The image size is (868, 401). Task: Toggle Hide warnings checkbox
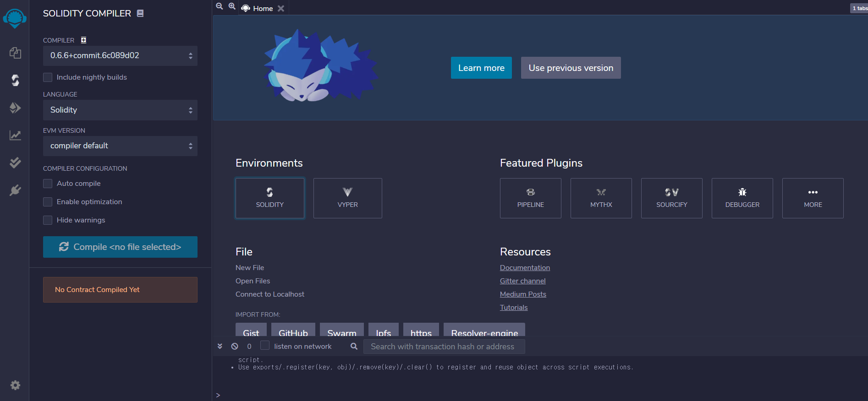[48, 220]
